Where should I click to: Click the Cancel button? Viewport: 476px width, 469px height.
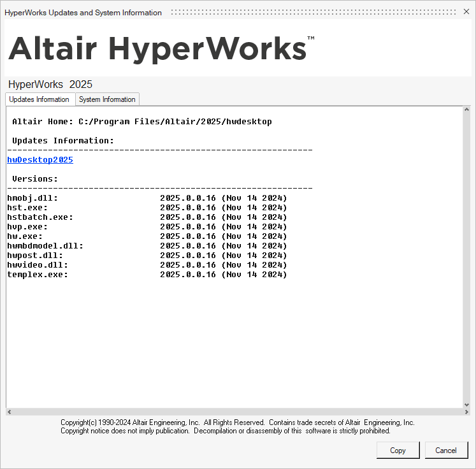[x=446, y=450]
